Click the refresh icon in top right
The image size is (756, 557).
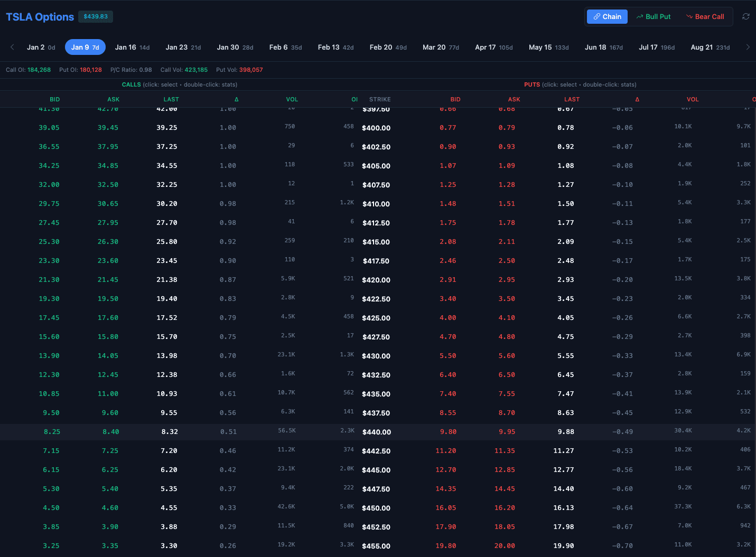tap(746, 16)
